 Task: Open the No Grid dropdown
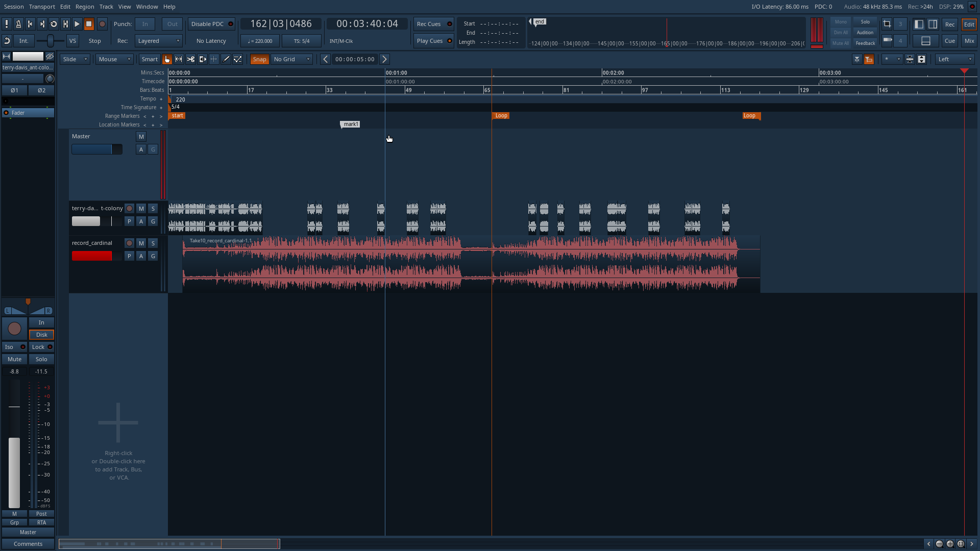coord(291,59)
